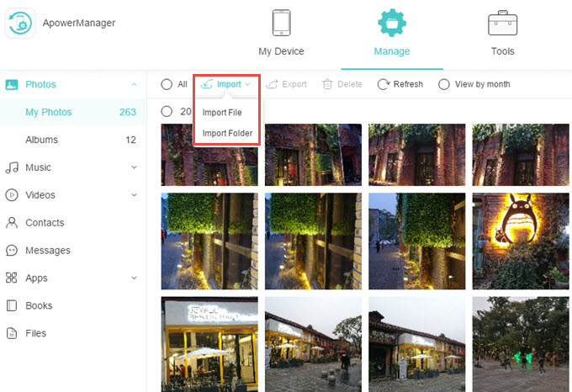Choose Import File from the menu
This screenshot has width=572, height=392.
tap(222, 113)
